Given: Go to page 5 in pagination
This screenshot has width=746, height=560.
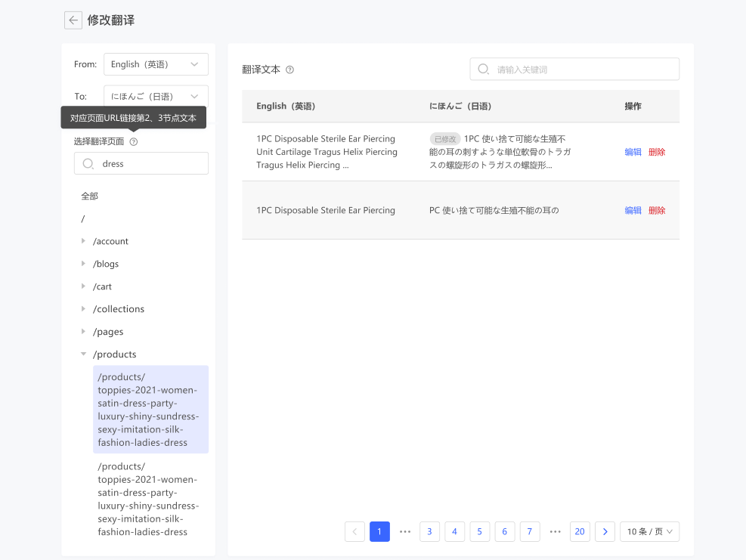Looking at the screenshot, I should [x=479, y=531].
